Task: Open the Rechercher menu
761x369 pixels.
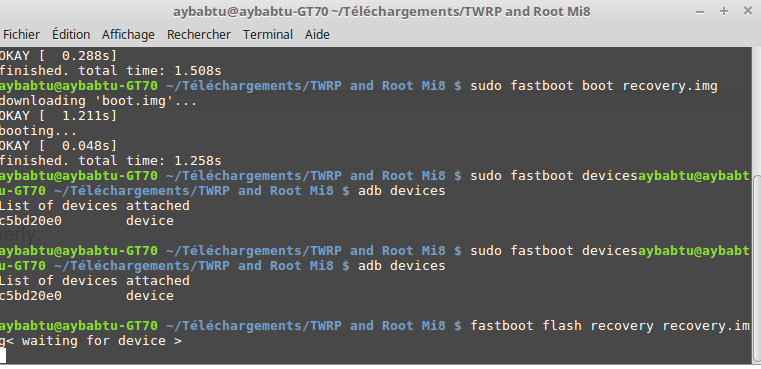Action: [x=199, y=35]
